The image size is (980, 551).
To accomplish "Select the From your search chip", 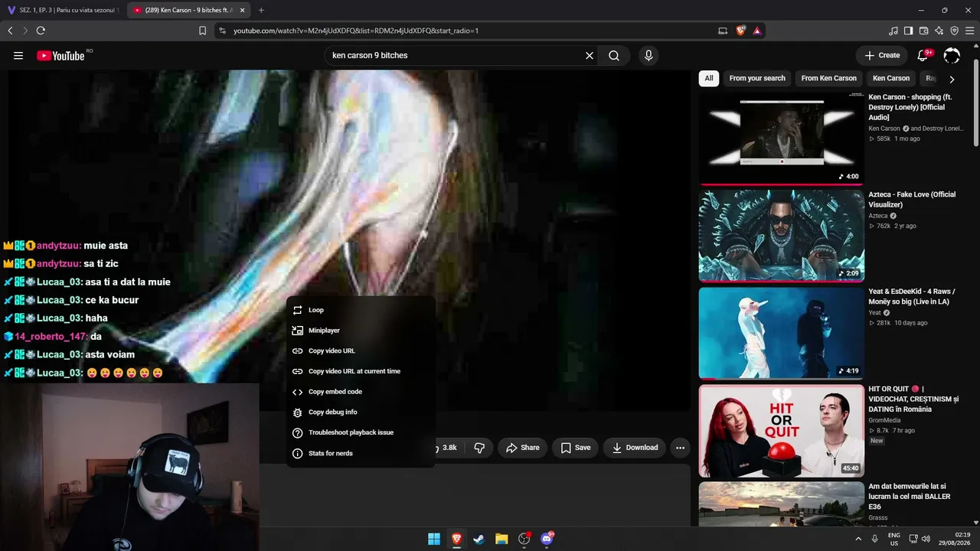I will 757,78.
